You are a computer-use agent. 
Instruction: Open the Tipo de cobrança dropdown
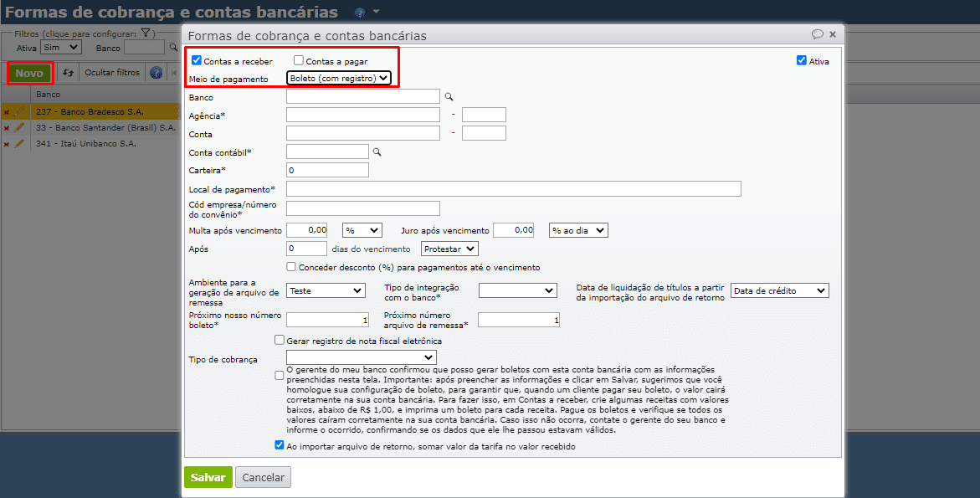click(362, 357)
